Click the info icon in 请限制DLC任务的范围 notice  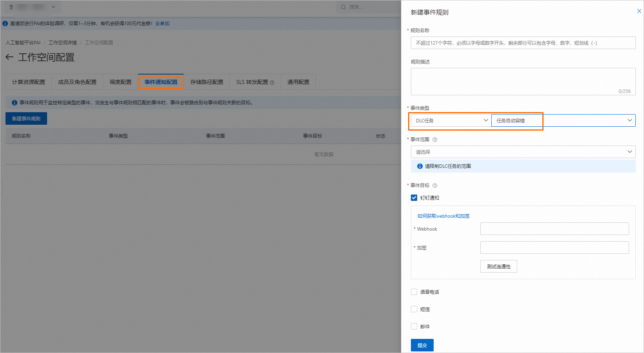(420, 166)
